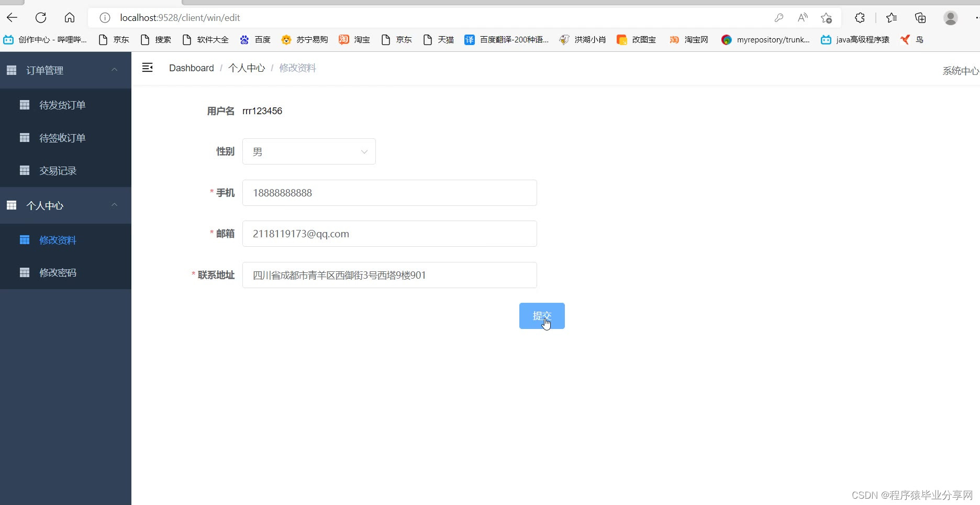980x505 pixels.
Task: Select 修改资料 in the sidebar
Action: pos(65,240)
